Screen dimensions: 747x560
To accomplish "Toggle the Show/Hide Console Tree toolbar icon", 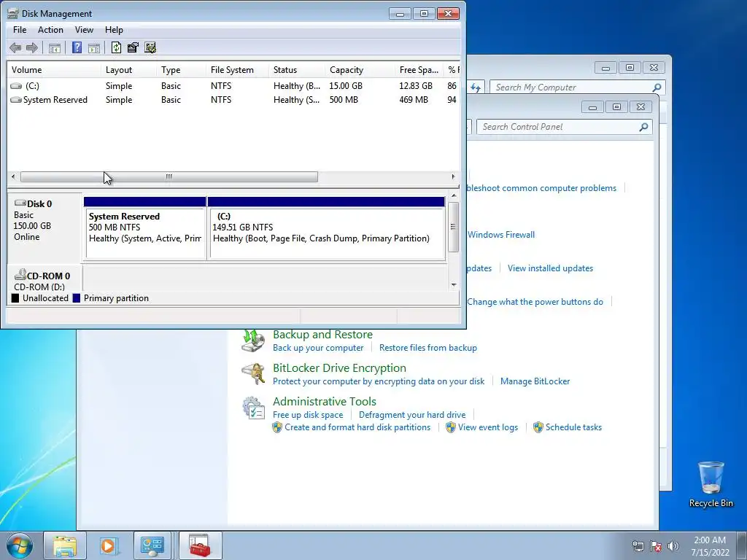I will 55,47.
